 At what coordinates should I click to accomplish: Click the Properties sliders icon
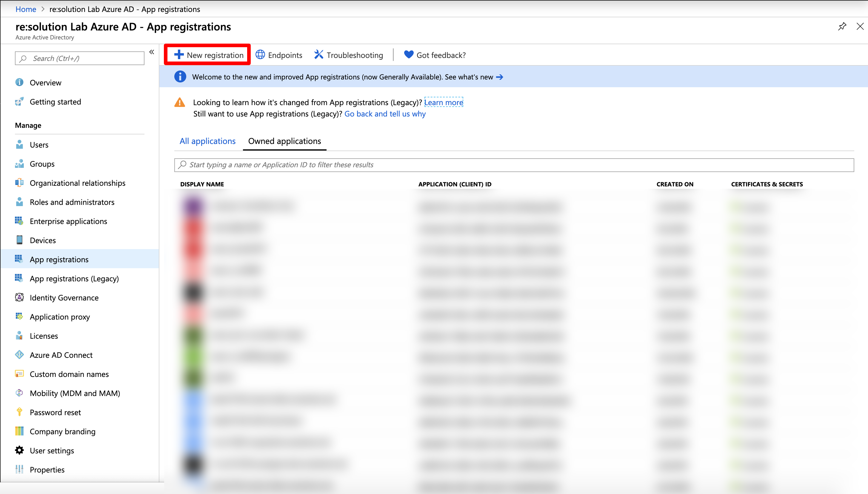point(19,469)
